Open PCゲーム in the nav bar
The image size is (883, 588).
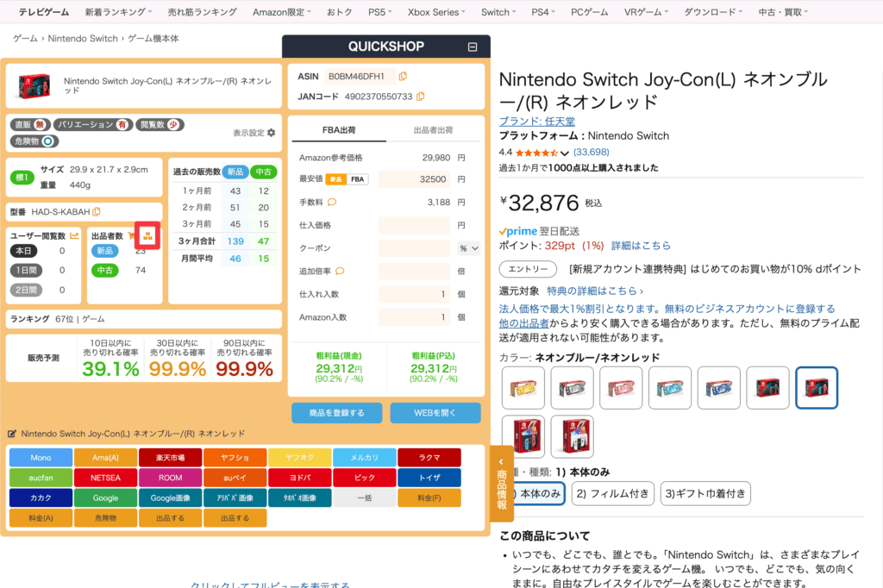point(589,12)
